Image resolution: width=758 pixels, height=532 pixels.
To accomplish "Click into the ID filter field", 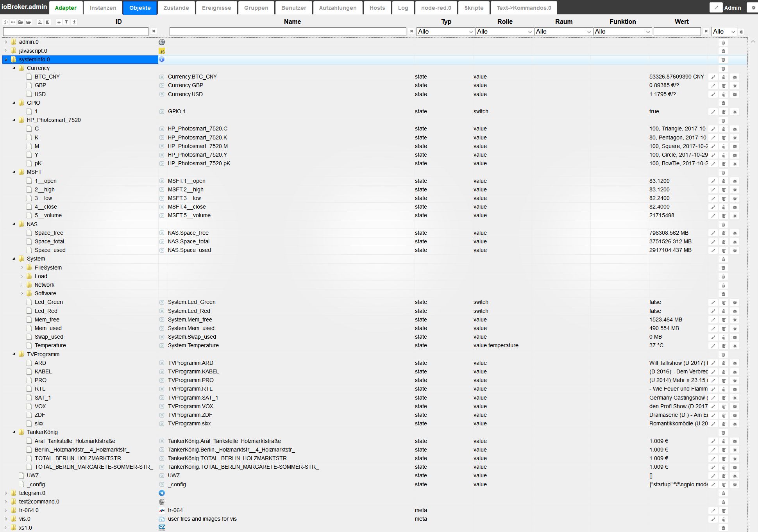I will tap(76, 31).
